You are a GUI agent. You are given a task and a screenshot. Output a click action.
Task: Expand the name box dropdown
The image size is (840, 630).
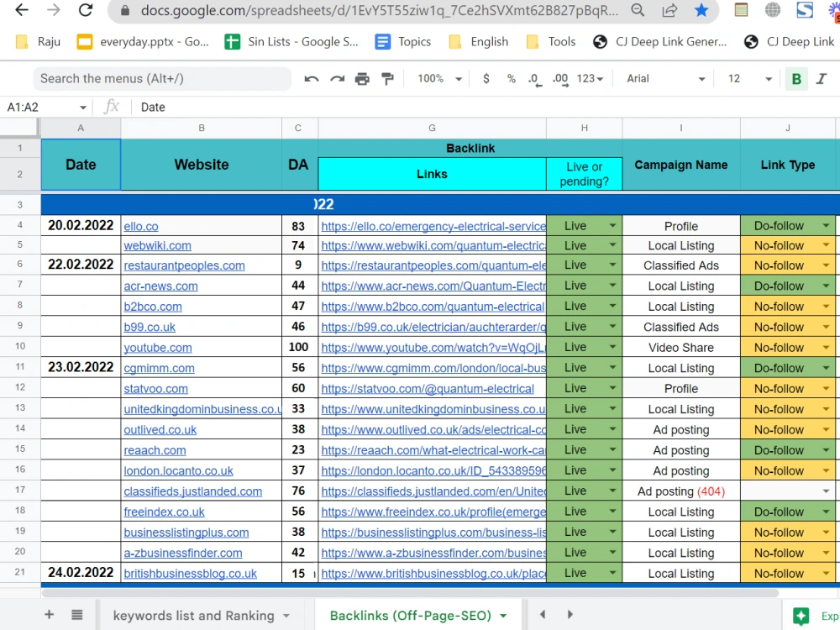point(83,108)
